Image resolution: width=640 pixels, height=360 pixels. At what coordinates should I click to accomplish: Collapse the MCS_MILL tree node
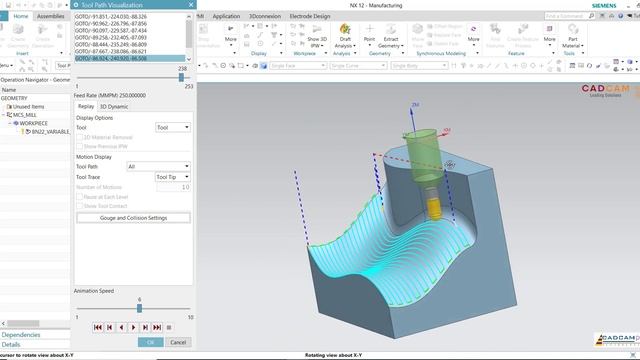pyautogui.click(x=3, y=115)
